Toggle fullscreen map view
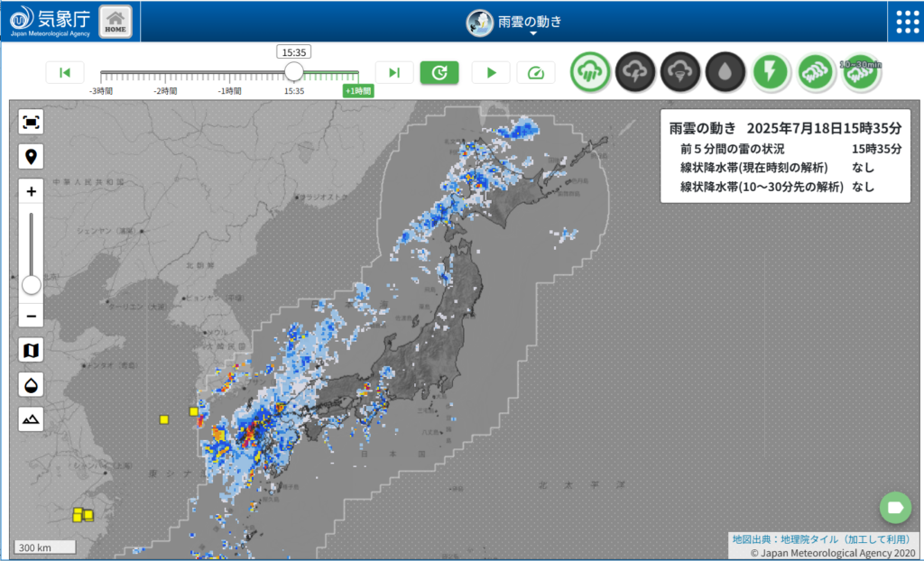The height and width of the screenshot is (561, 924). pyautogui.click(x=31, y=122)
